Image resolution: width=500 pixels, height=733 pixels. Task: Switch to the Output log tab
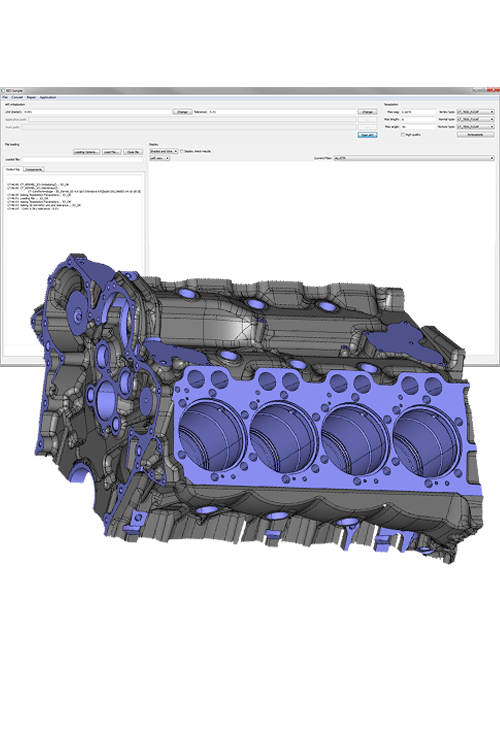pyautogui.click(x=13, y=169)
